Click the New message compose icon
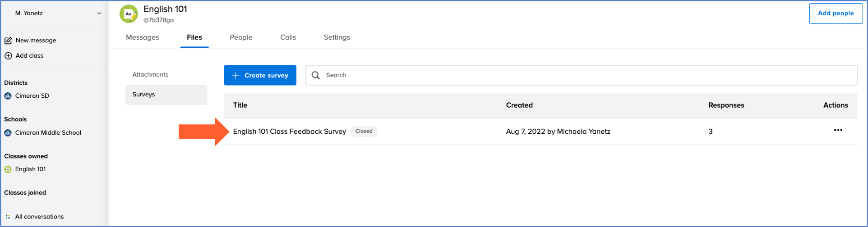Screen dimensions: 868x227 (x=8, y=41)
